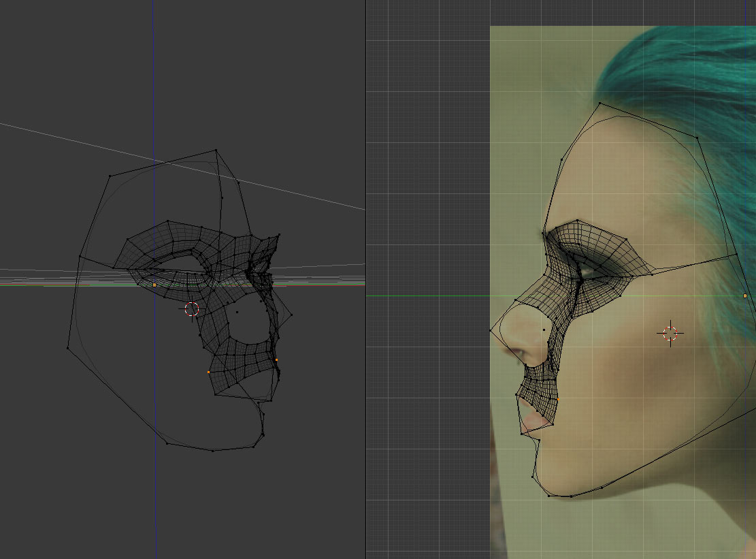
Task: Click the 3D cursor in the left viewport
Action: pos(192,309)
